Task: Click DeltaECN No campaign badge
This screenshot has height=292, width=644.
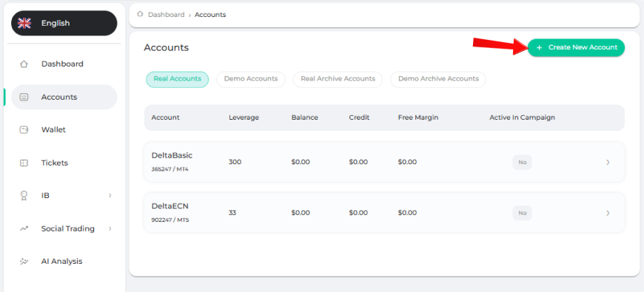Action: [x=522, y=213]
